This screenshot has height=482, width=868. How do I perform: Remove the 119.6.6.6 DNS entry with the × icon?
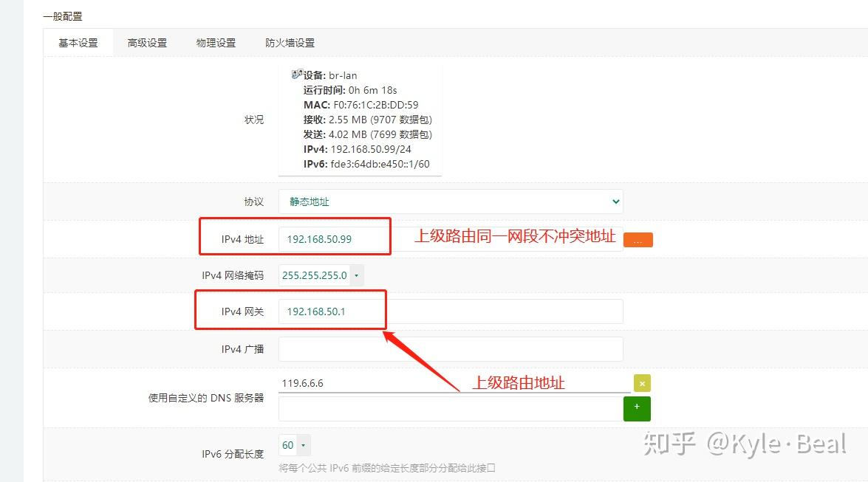pyautogui.click(x=642, y=382)
